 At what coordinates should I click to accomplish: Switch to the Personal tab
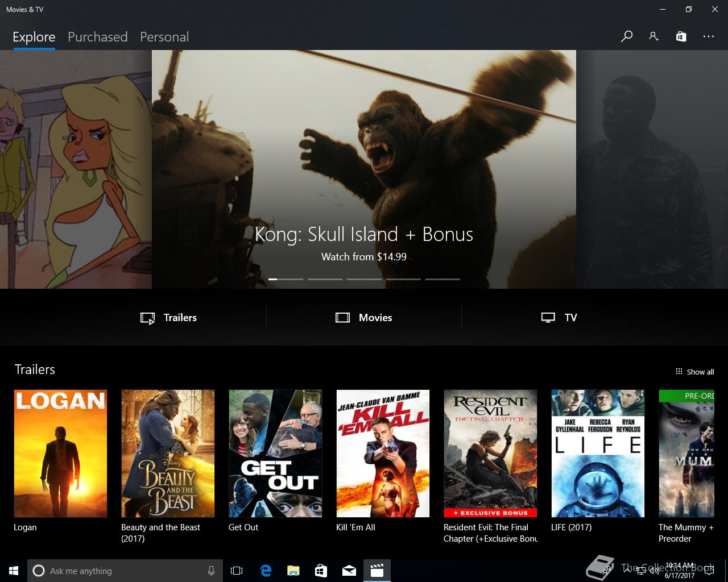pyautogui.click(x=164, y=37)
